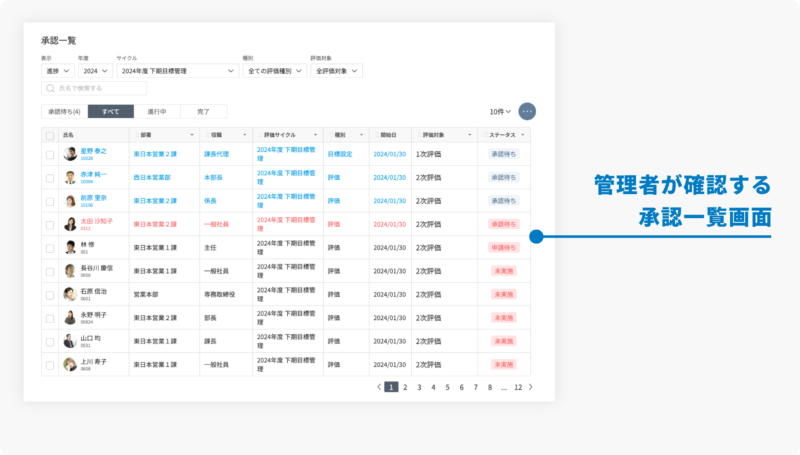Open the 年度 dropdown showing 2024
This screenshot has height=455, width=800.
[95, 71]
